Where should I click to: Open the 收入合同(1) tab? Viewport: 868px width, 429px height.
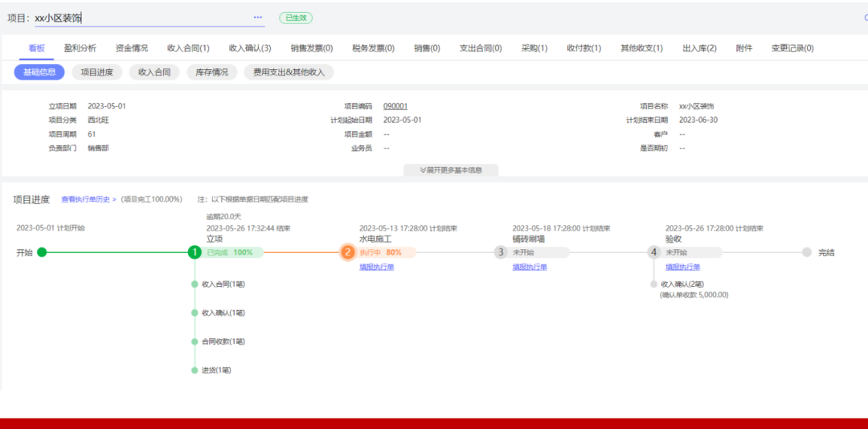point(188,48)
